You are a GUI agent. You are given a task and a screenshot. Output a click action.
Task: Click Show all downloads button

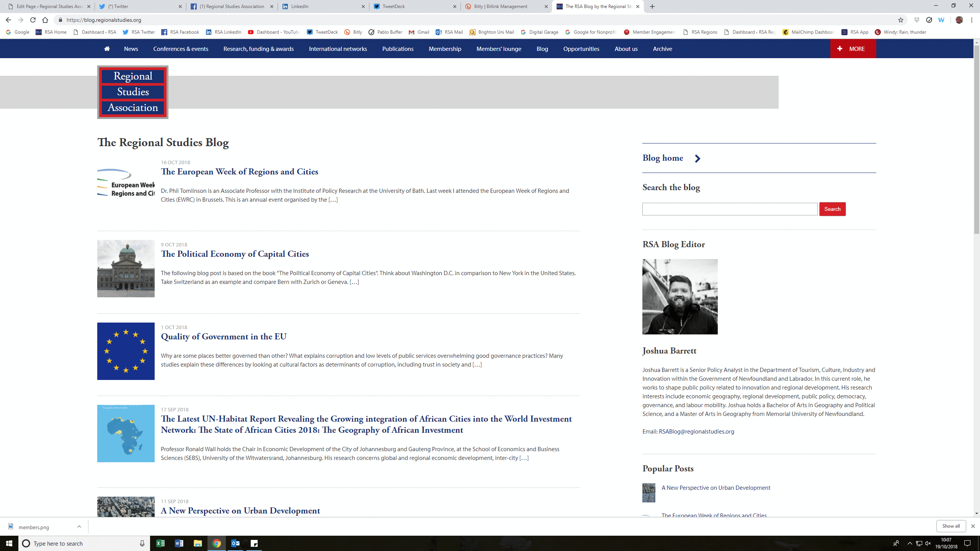(x=951, y=526)
